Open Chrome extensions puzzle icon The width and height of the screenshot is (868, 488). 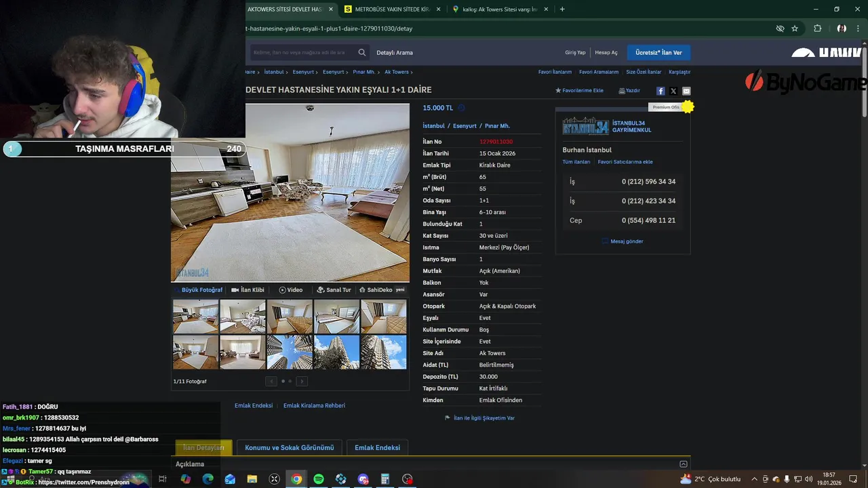817,28
